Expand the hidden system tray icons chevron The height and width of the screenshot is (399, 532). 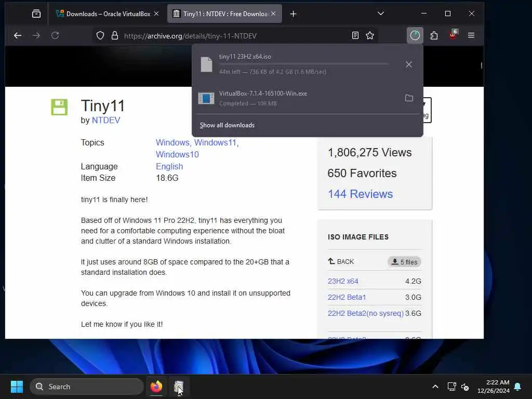click(x=435, y=387)
